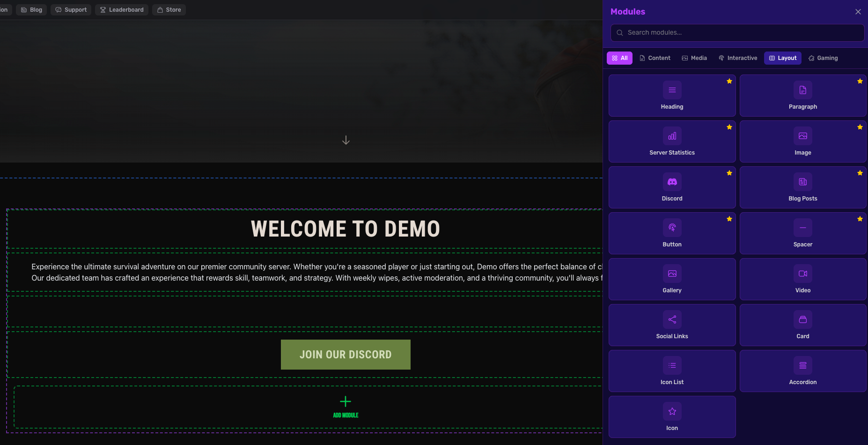The image size is (868, 445).
Task: Add the Card module
Action: (x=802, y=325)
